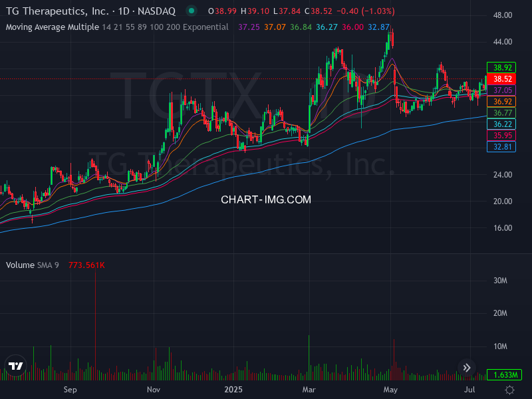Click the green 1.633M volume readout
This screenshot has height=399, width=532.
click(x=505, y=375)
